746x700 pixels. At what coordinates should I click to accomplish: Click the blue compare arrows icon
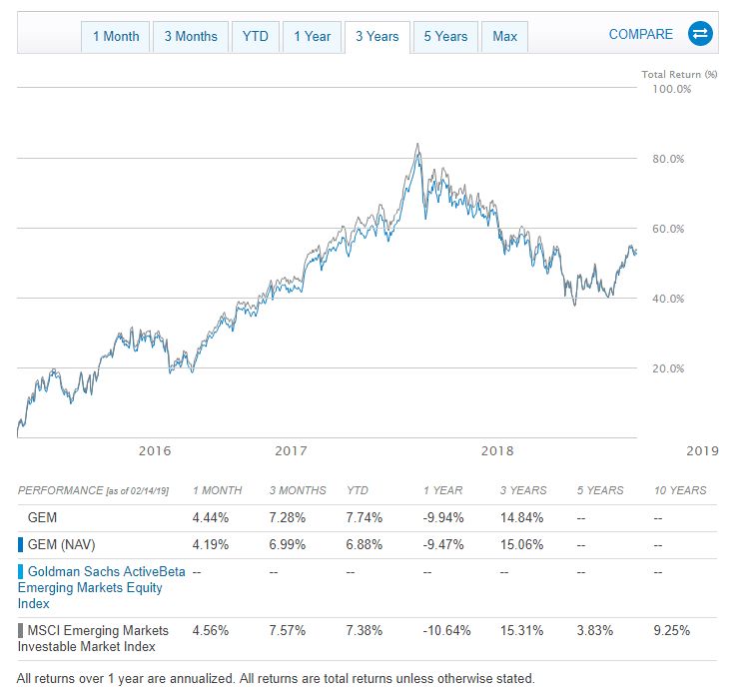(x=700, y=34)
